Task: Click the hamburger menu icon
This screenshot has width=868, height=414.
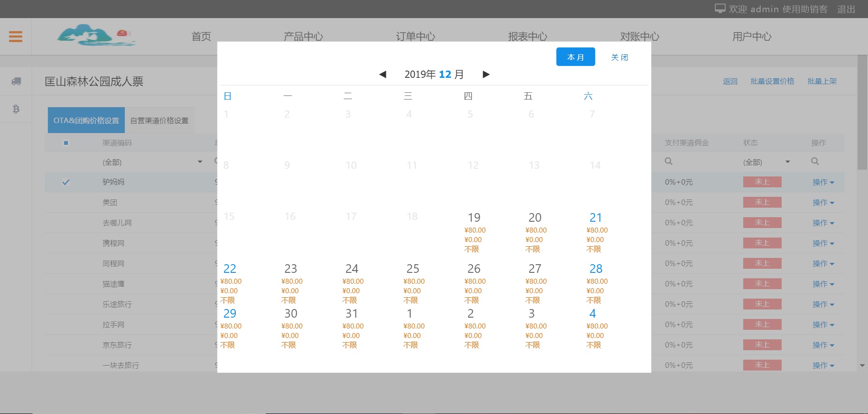Action: [15, 36]
